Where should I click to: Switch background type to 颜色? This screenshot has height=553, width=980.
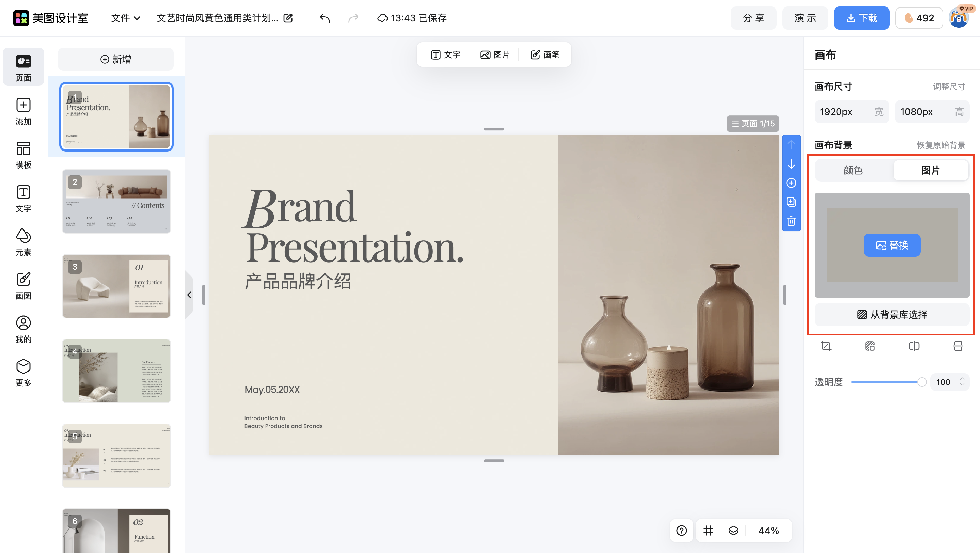[x=853, y=170]
